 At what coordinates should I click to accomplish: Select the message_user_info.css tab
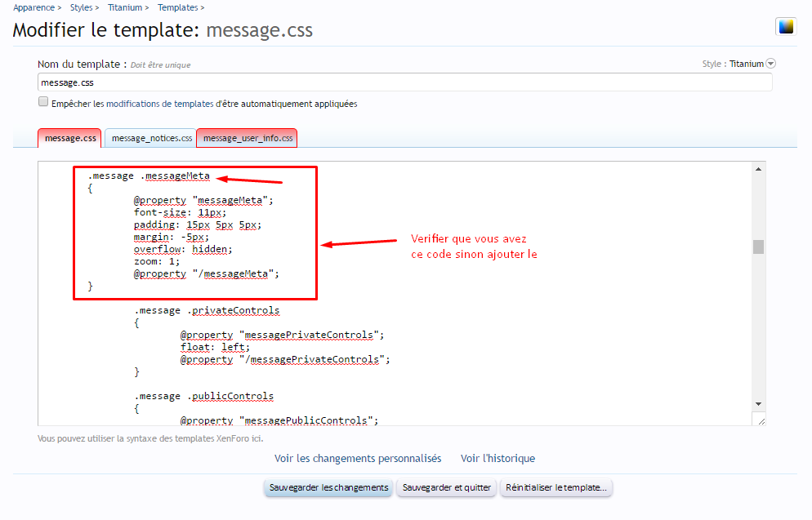[x=248, y=138]
